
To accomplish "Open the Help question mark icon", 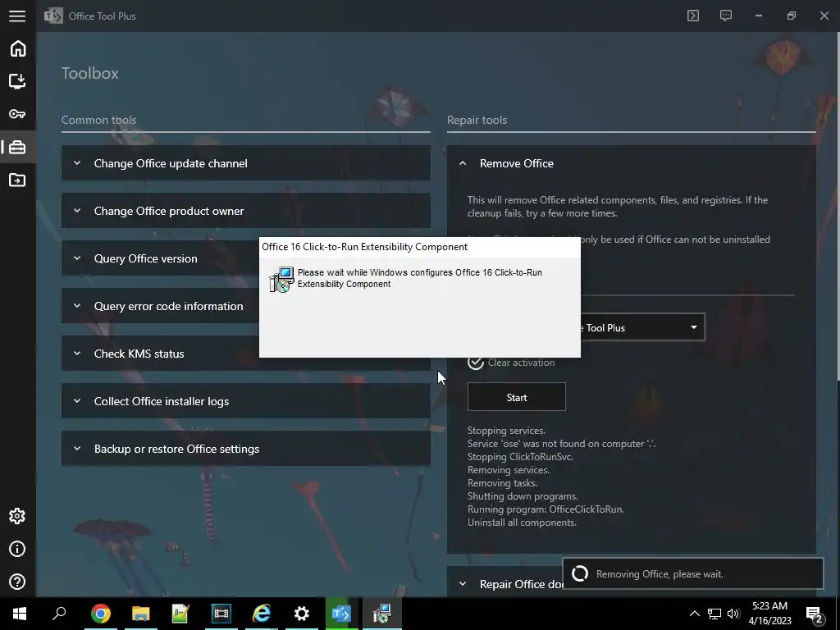I will point(17,582).
